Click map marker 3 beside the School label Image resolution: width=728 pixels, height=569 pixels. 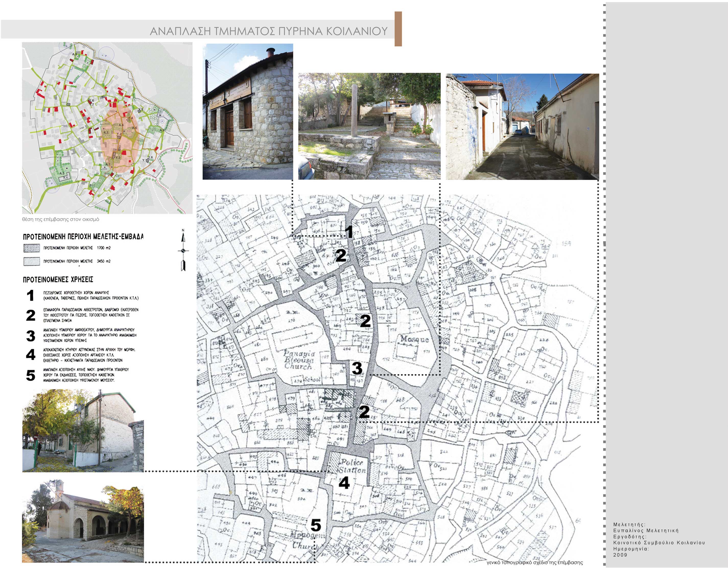(357, 368)
